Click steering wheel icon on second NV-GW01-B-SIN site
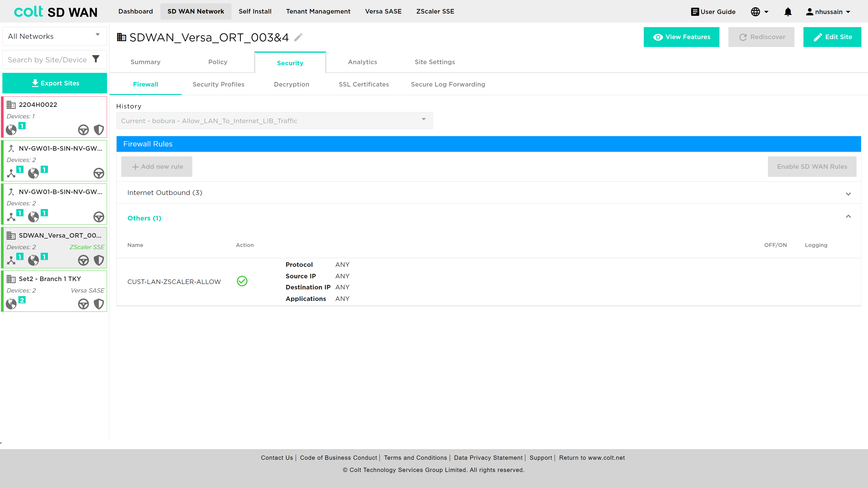868x488 pixels. 99,217
